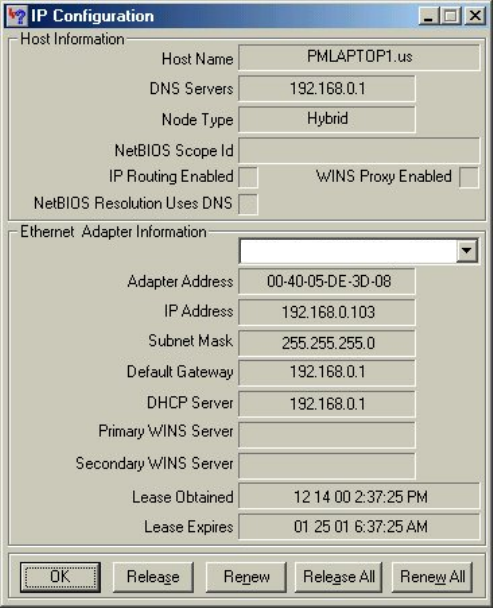Click the Adapter Address field
The image size is (493, 608).
click(x=327, y=282)
